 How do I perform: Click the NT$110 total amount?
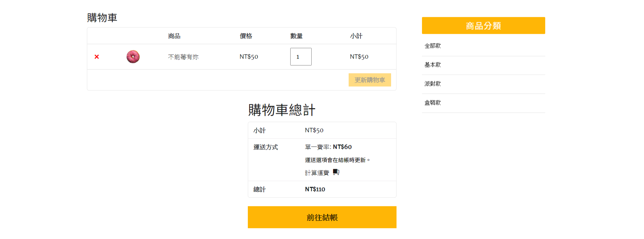[315, 189]
